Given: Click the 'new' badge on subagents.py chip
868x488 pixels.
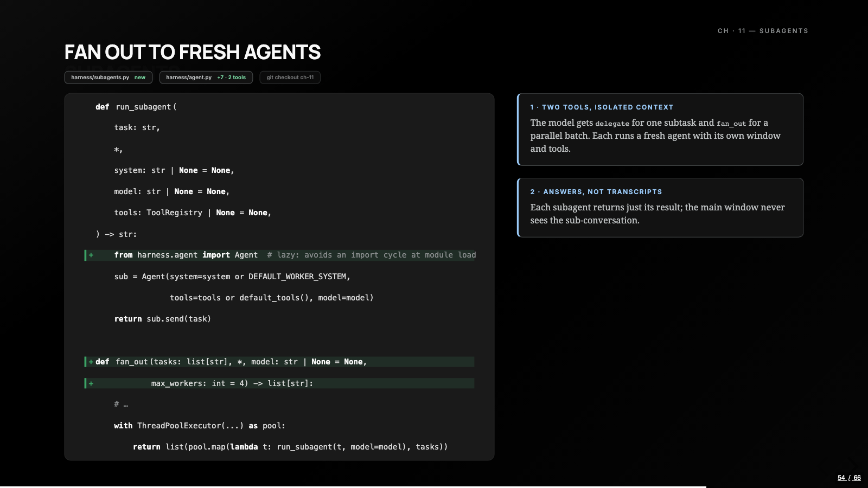Looking at the screenshot, I should (140, 78).
